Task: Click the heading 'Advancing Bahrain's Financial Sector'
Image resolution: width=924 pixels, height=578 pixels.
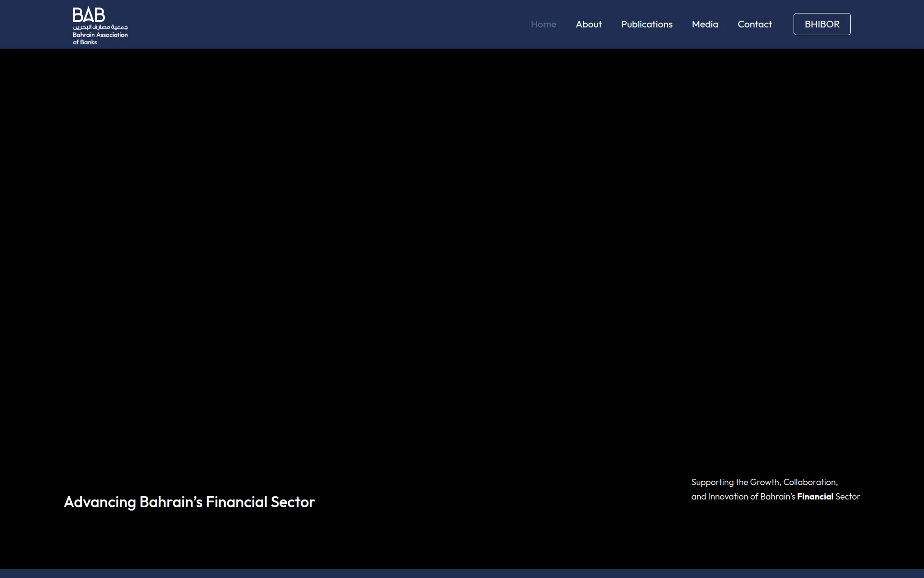Action: click(189, 502)
